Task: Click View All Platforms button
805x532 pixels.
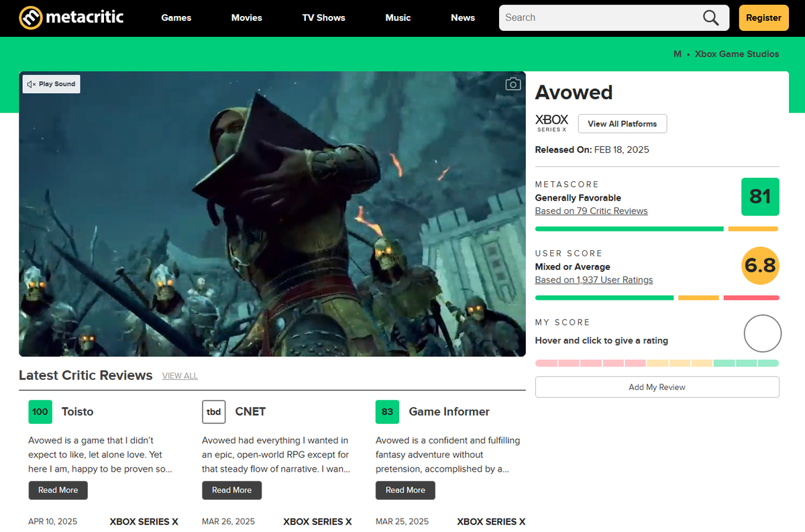Action: coord(623,123)
